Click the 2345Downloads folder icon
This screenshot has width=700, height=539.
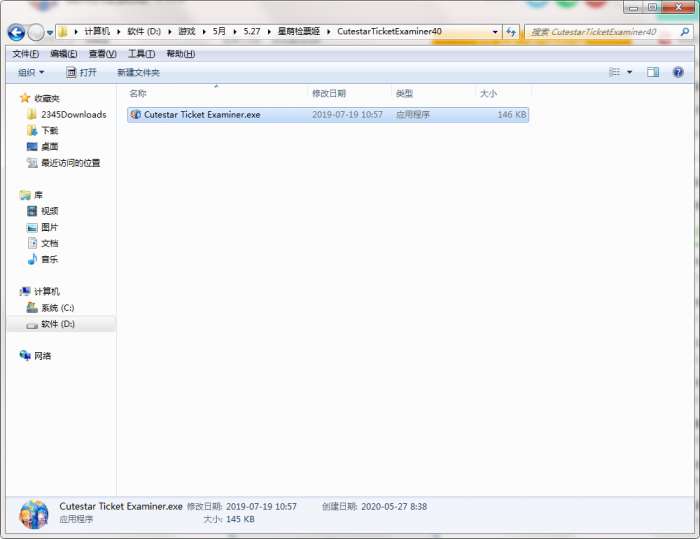point(32,114)
